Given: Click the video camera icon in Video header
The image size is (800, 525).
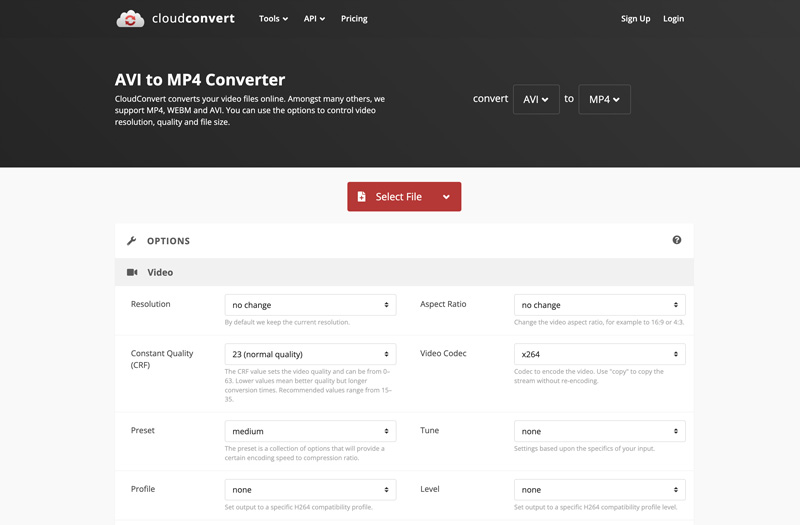Looking at the screenshot, I should tap(132, 272).
